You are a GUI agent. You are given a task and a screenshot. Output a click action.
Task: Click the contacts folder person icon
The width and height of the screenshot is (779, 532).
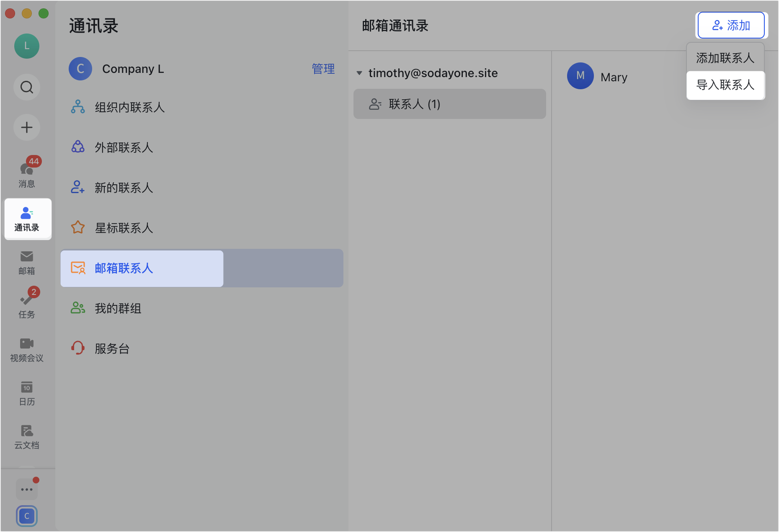(375, 104)
